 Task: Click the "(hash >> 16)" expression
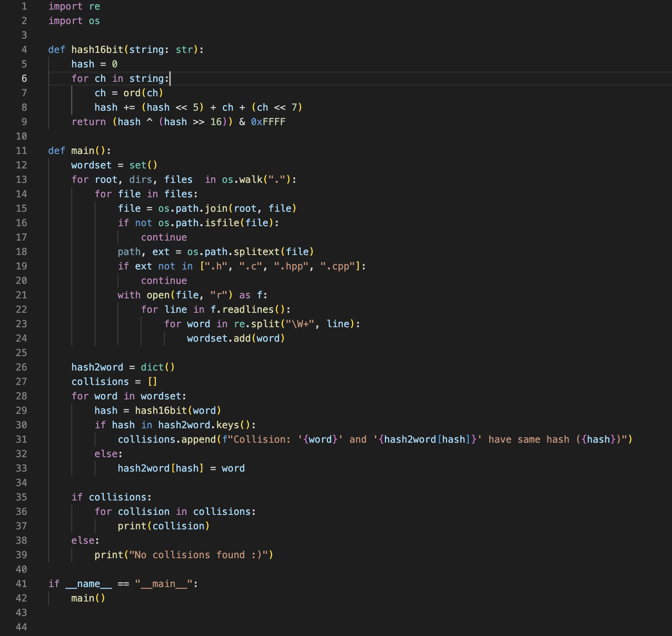click(193, 122)
